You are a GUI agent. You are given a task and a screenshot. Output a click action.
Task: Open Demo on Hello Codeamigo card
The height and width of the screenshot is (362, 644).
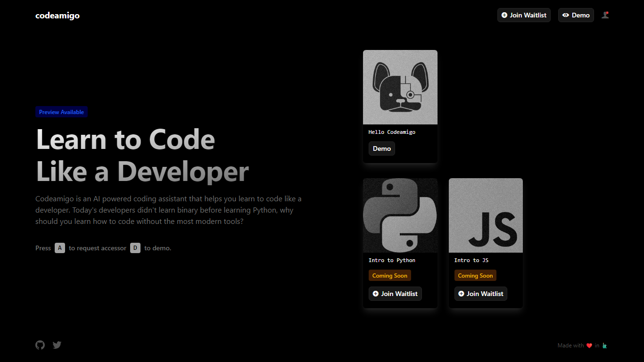(381, 148)
